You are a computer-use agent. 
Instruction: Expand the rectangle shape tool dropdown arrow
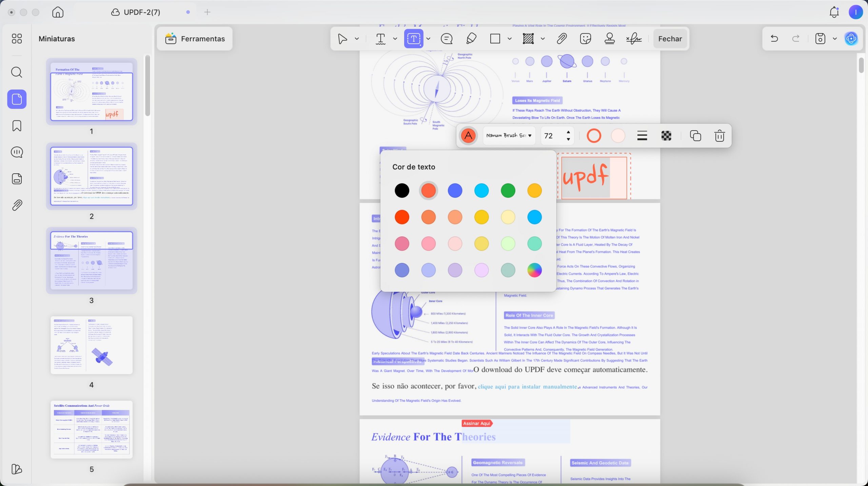[509, 39]
